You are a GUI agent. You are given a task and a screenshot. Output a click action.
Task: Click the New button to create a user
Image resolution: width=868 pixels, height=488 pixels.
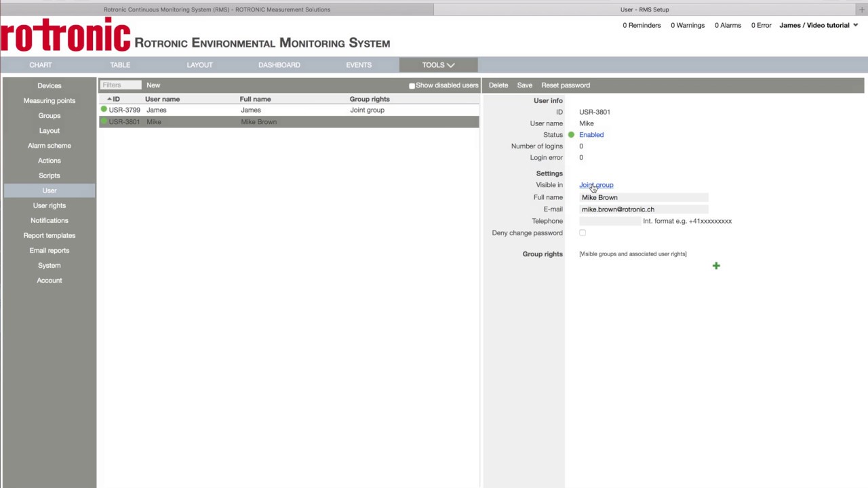153,85
